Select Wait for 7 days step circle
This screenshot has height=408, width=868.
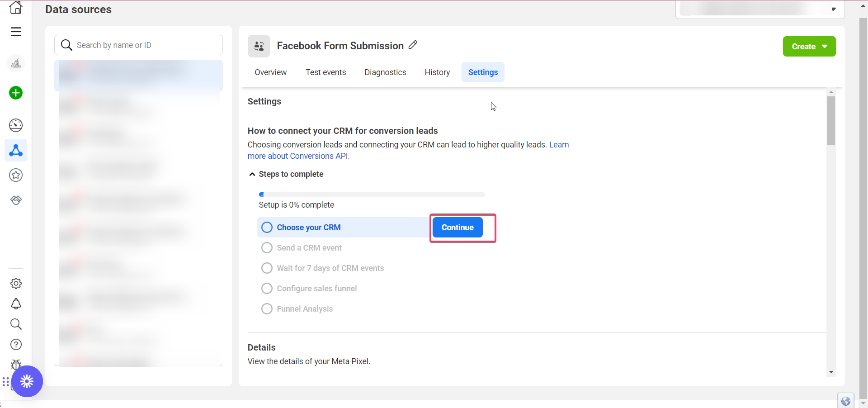tap(267, 268)
